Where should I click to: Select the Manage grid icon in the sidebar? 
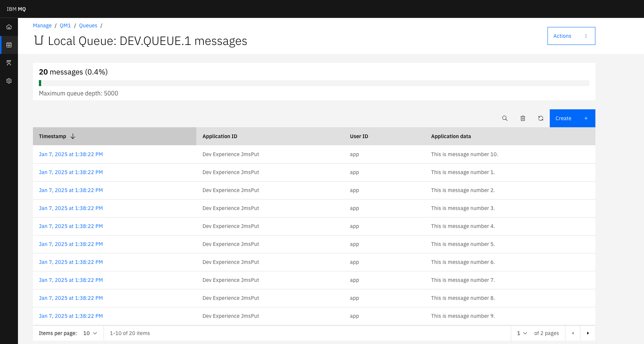(9, 45)
